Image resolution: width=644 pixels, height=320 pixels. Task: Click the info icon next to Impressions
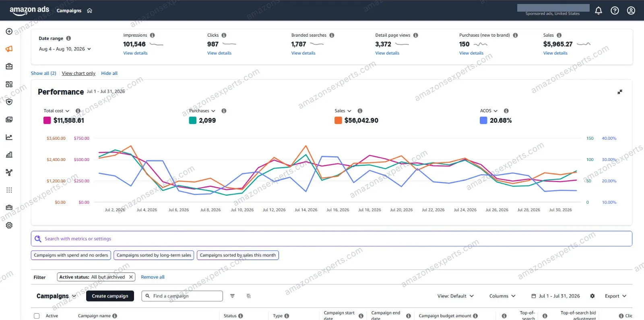153,35
